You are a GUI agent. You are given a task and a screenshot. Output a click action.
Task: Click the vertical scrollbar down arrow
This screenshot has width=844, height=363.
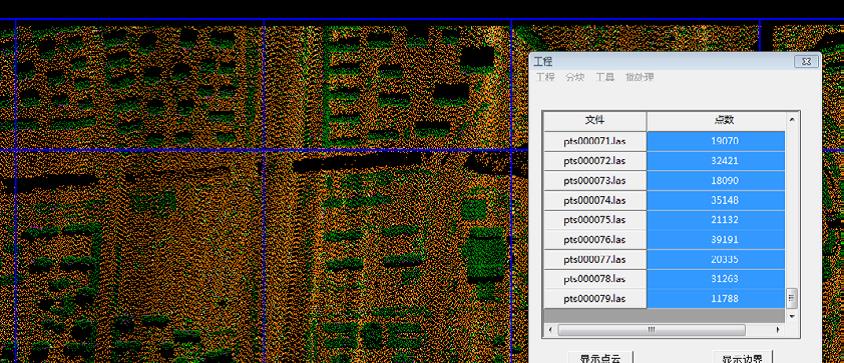pos(792,316)
